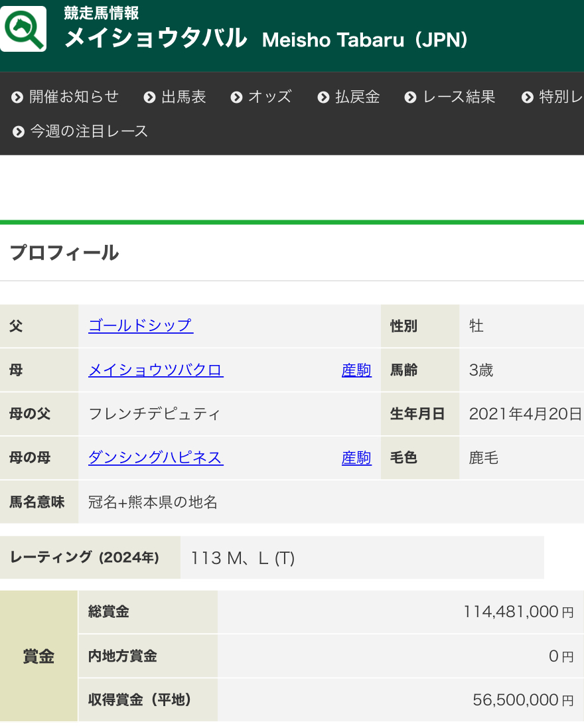Select 競走馬情報 header label

pos(101,13)
